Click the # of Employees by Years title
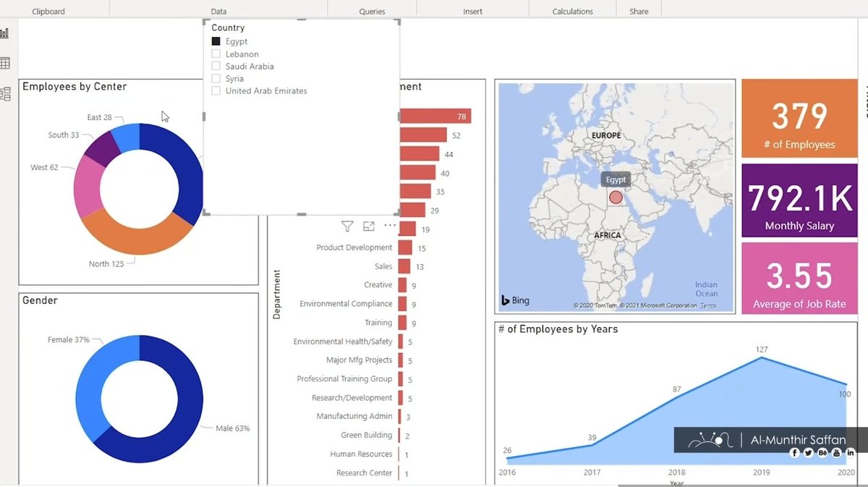 [x=558, y=329]
